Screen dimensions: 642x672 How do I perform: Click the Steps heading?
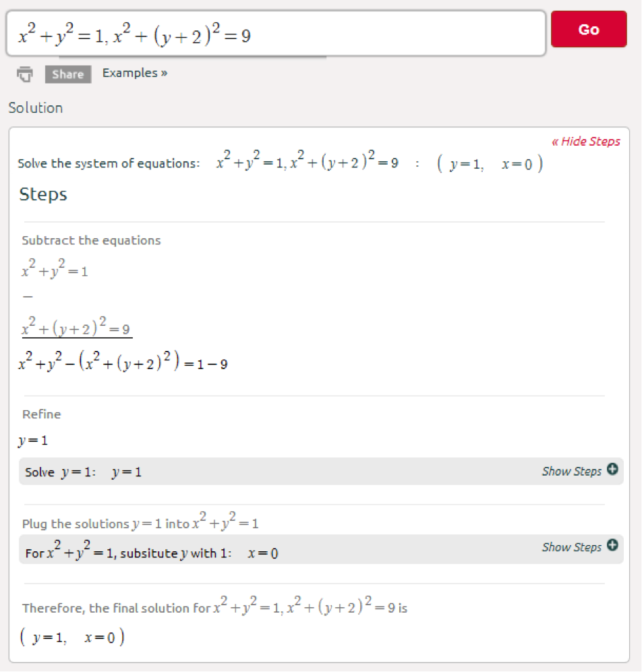43,194
